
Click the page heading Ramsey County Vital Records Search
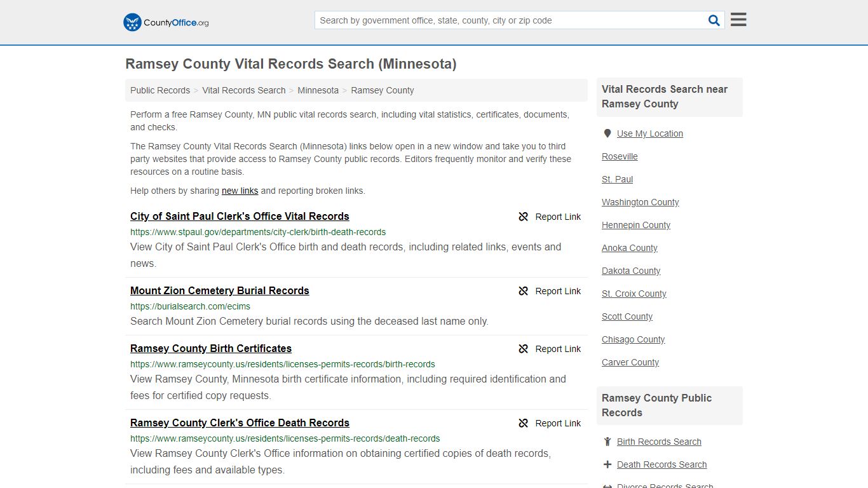point(291,64)
